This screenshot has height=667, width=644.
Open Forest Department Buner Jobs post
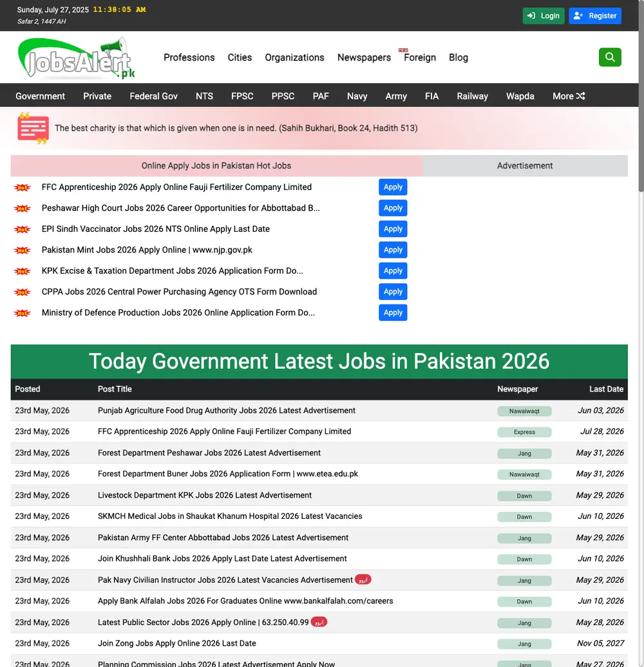(x=227, y=474)
